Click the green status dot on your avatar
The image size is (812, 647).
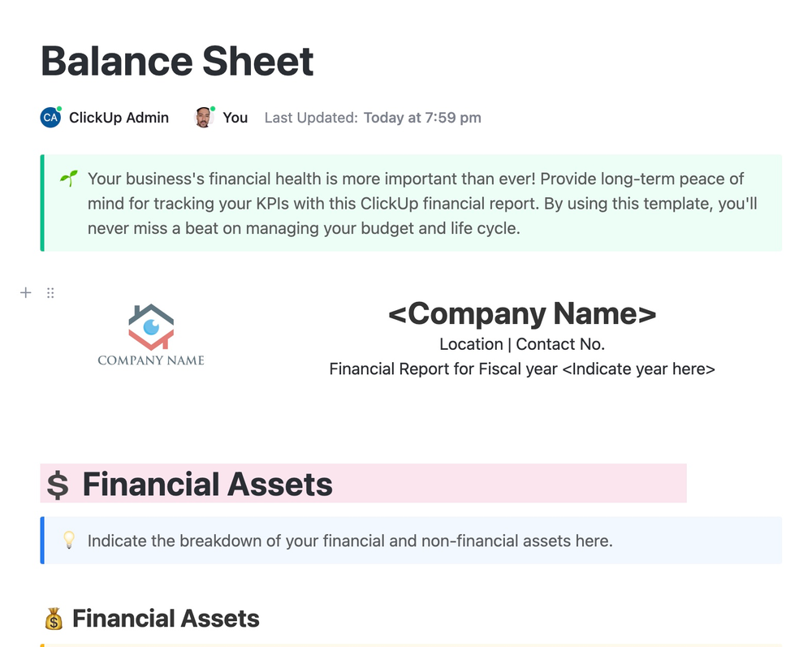click(x=212, y=108)
